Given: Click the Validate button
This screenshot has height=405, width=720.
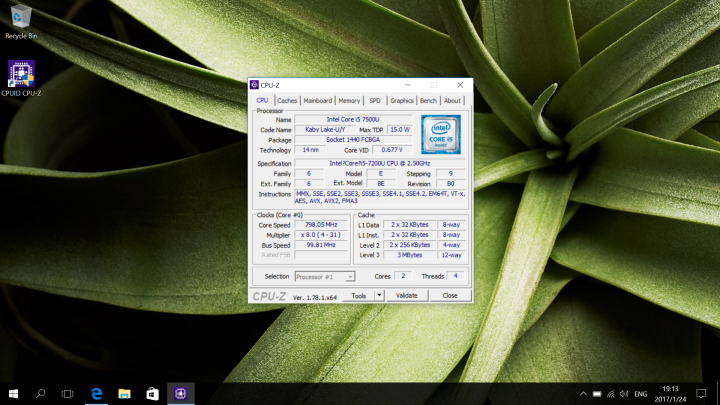Looking at the screenshot, I should point(406,295).
